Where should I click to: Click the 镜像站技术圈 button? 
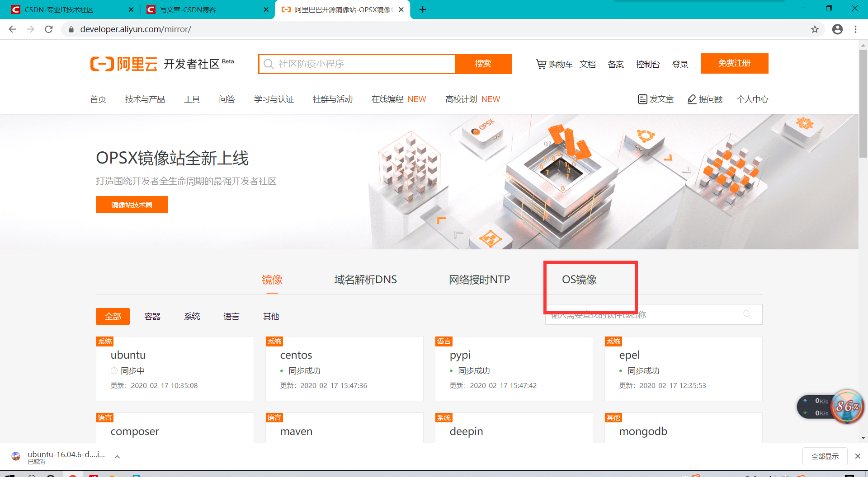tap(132, 204)
